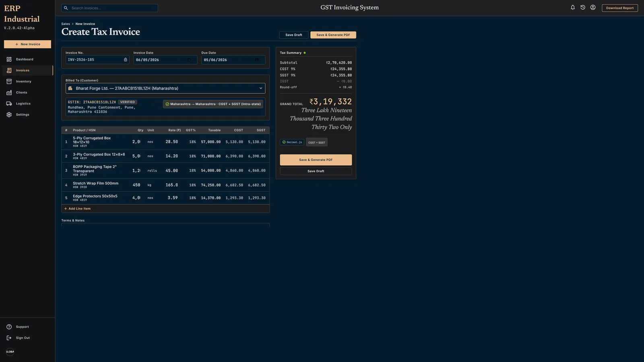This screenshot has width=644, height=362.
Task: Click the Terms & Notes text area
Action: (x=165, y=225)
